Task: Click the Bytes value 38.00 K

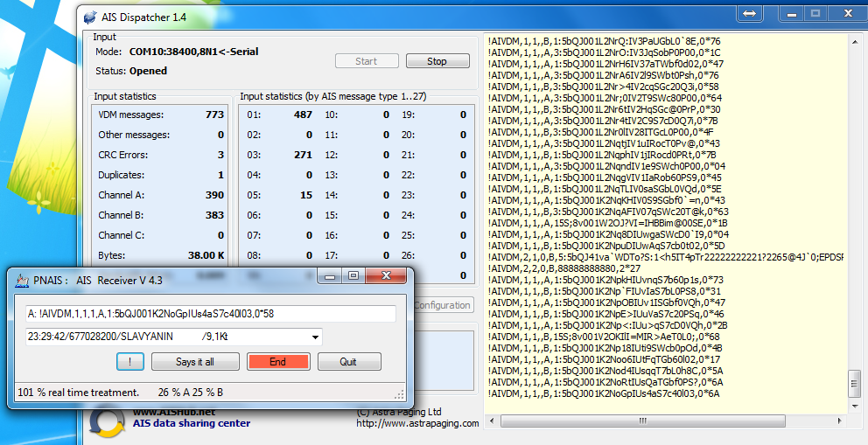Action: (x=206, y=255)
